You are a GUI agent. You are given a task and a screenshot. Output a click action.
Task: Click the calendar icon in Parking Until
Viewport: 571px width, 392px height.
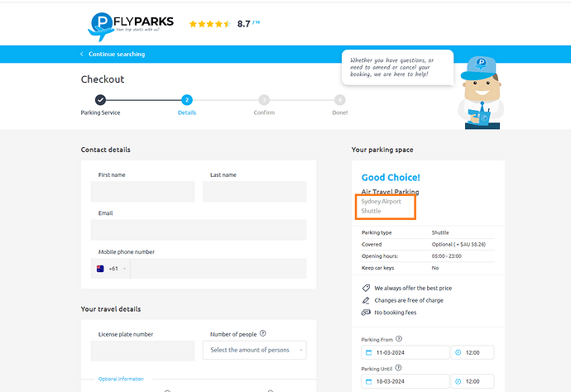(x=368, y=382)
